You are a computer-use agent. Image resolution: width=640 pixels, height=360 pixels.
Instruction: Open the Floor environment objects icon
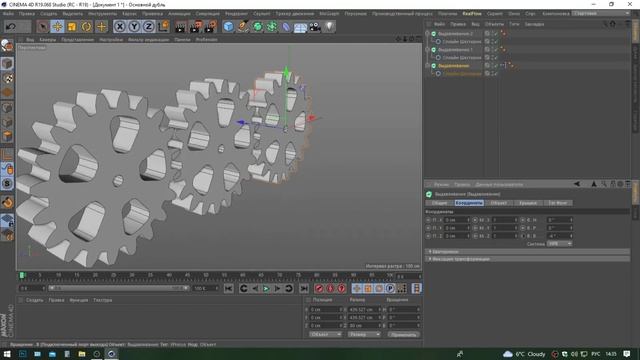click(300, 27)
